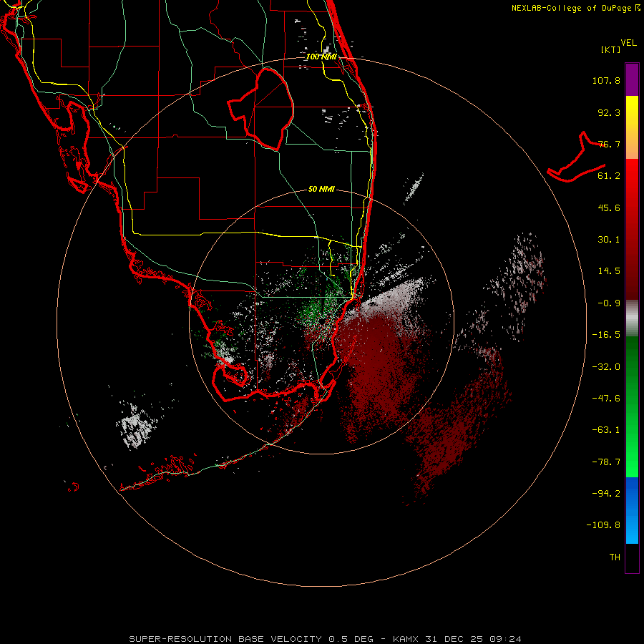Click the -78.7 velocity scale value
This screenshot has width=644, height=644.
click(x=606, y=462)
